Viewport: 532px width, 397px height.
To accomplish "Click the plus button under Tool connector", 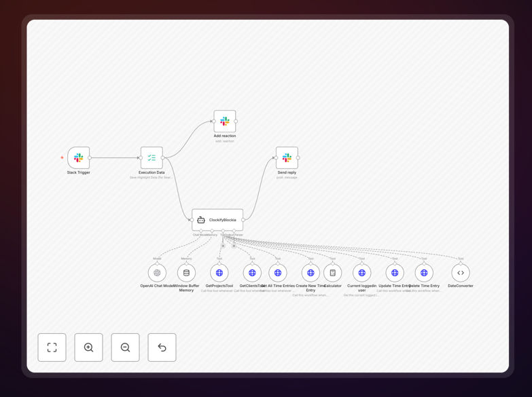I will pos(223,246).
